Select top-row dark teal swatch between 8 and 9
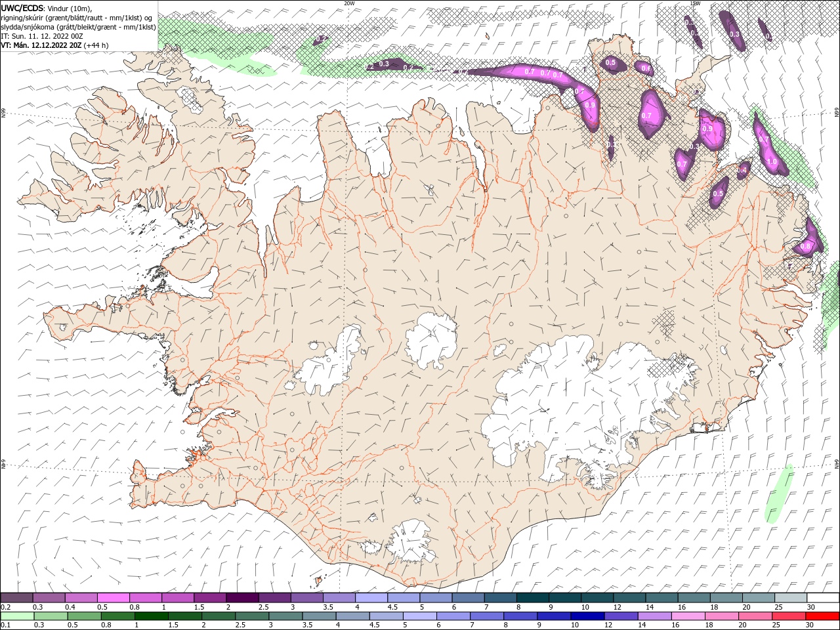The width and height of the screenshot is (840, 630). (x=533, y=598)
